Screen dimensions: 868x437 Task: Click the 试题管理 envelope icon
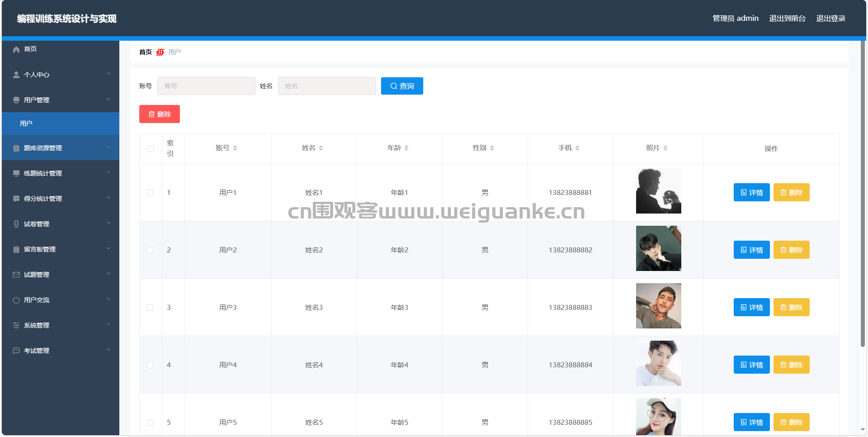16,275
